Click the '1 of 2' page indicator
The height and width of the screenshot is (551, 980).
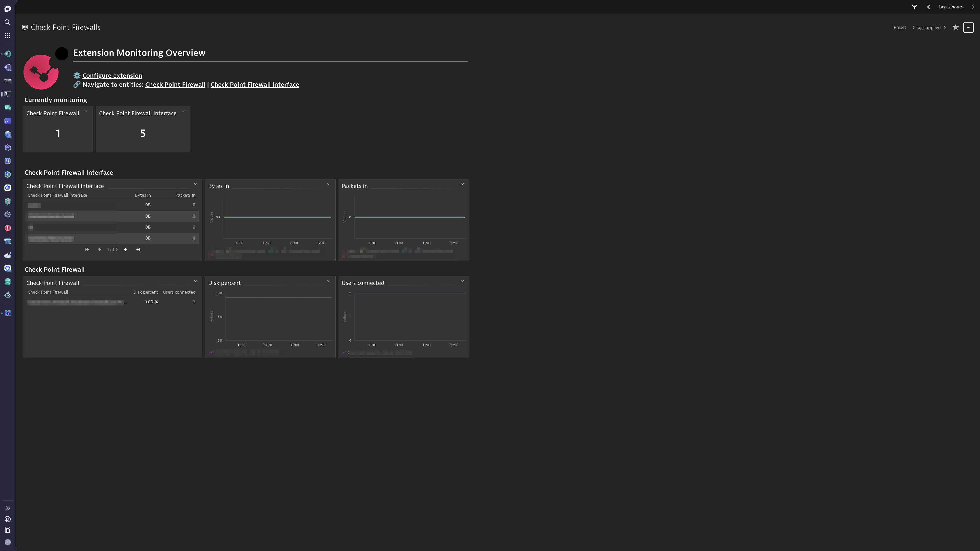click(112, 250)
